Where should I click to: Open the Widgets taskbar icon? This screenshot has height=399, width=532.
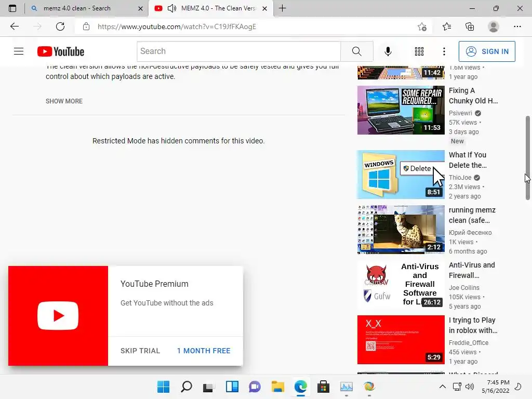(232, 387)
